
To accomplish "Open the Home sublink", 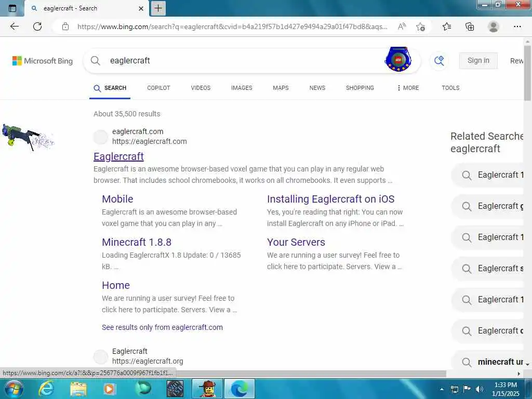I will click(116, 285).
